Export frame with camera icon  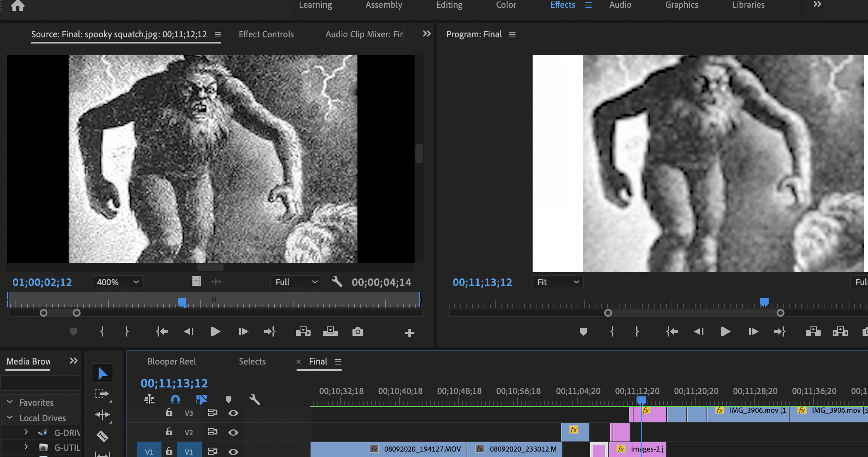(358, 332)
